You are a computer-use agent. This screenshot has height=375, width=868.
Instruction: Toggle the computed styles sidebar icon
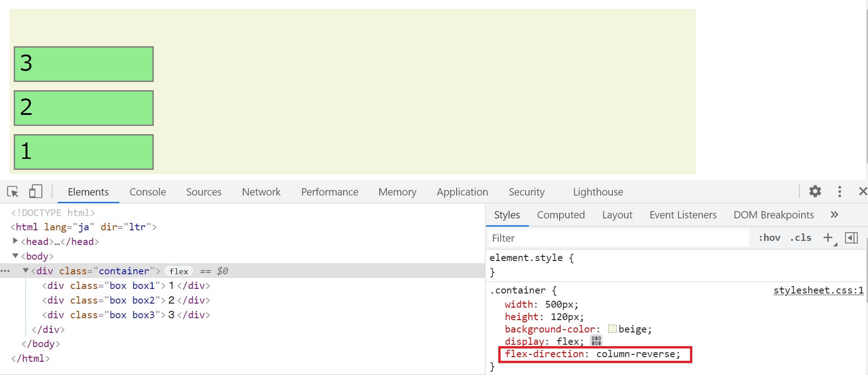(x=851, y=238)
